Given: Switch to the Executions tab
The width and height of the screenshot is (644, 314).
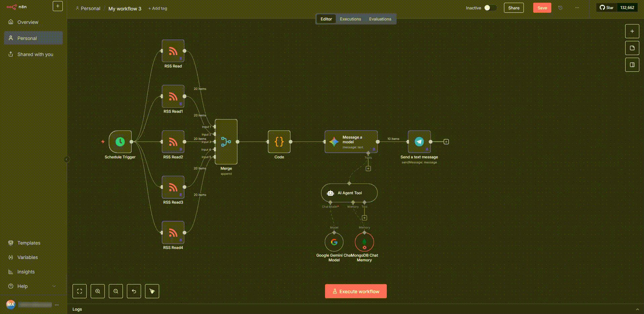Looking at the screenshot, I should click(x=350, y=19).
